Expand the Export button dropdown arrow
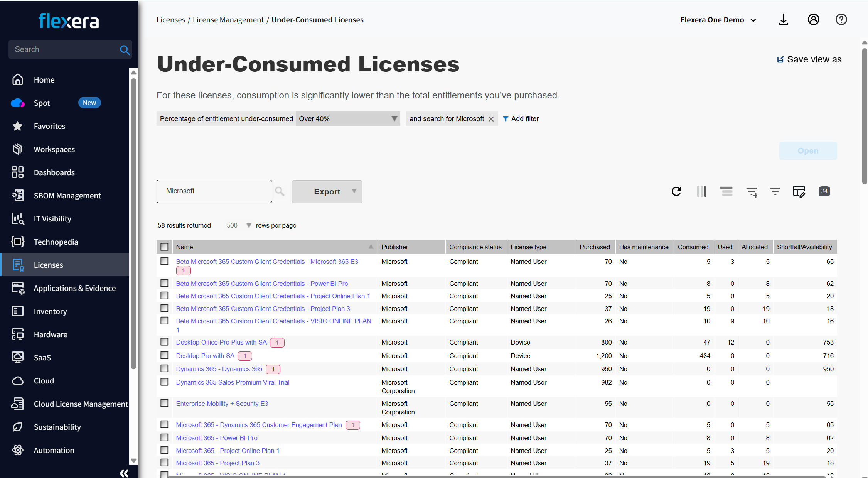The height and width of the screenshot is (478, 868). pos(354,191)
